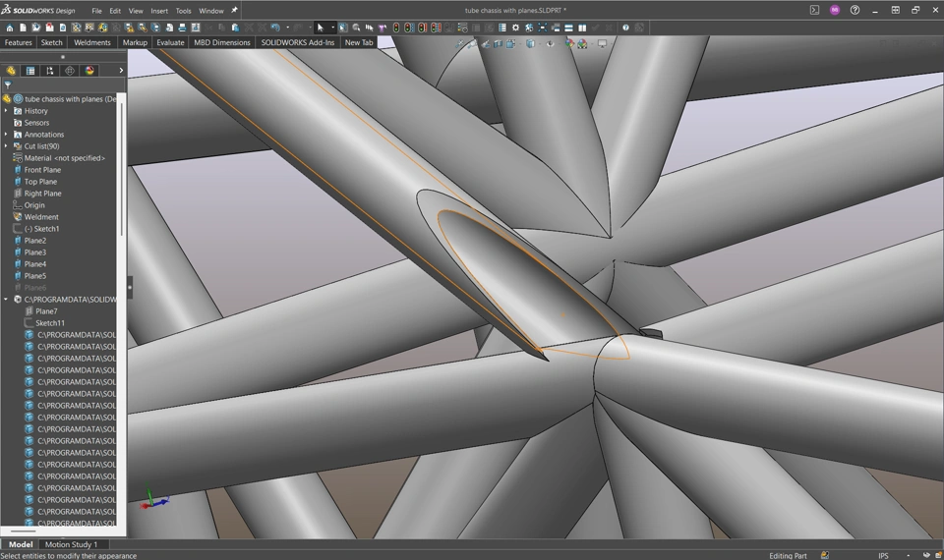Click the IPS unit system in status bar
The image size is (944, 560).
883,555
